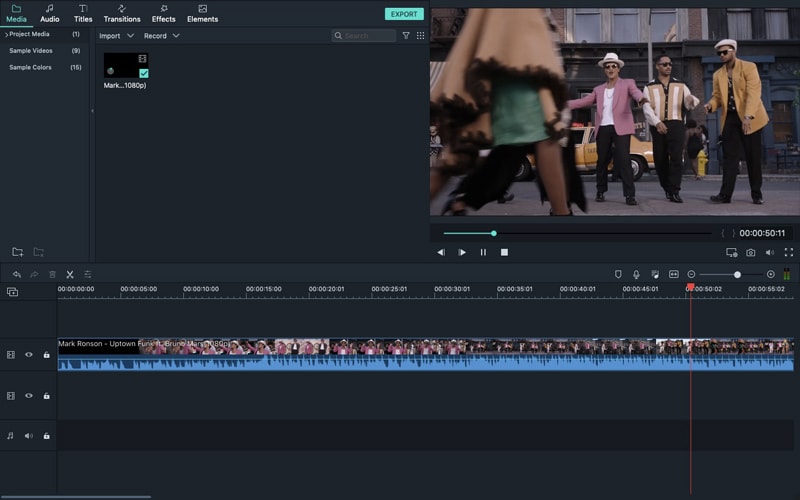This screenshot has height=500, width=800.
Task: Open the Elements tab
Action: point(203,14)
